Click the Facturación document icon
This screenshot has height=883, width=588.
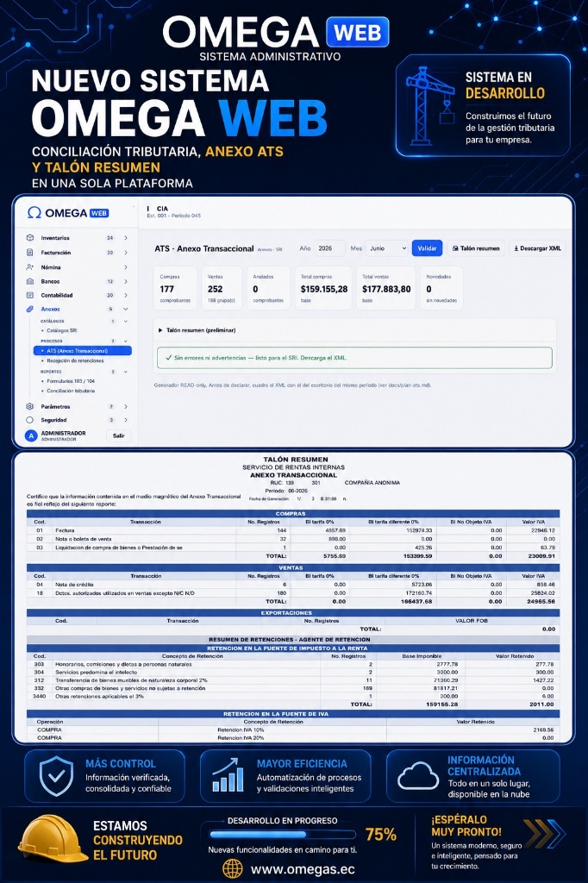(x=30, y=253)
